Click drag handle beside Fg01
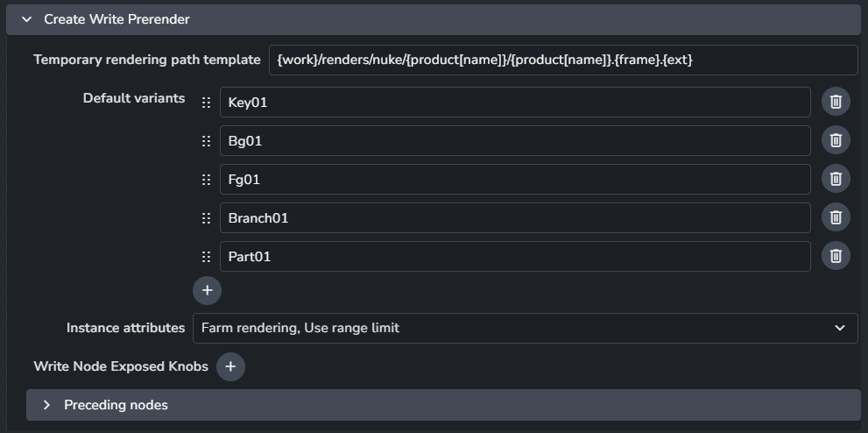The height and width of the screenshot is (433, 868). coord(207,180)
